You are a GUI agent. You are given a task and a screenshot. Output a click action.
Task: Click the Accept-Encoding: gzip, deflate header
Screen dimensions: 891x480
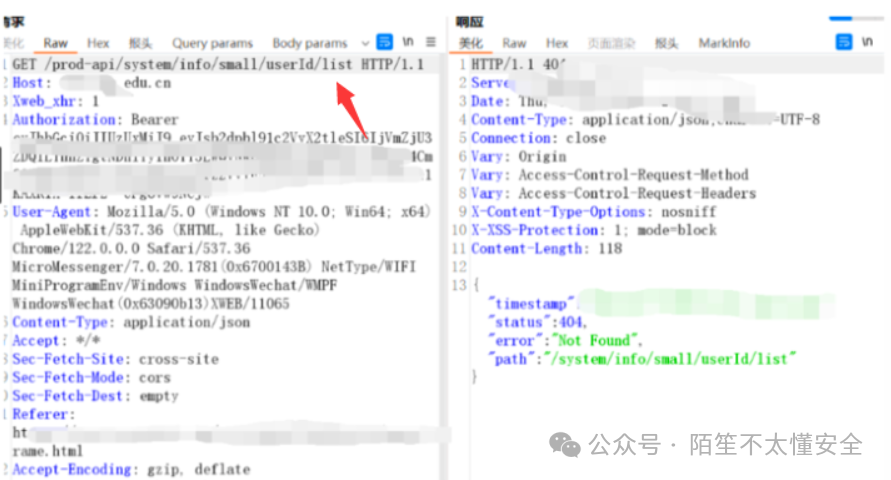(131, 470)
